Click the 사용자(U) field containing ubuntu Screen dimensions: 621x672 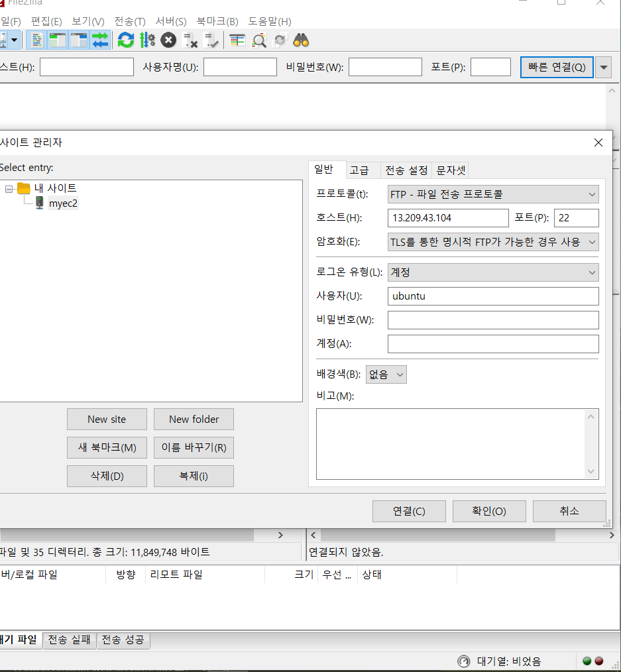click(x=493, y=296)
